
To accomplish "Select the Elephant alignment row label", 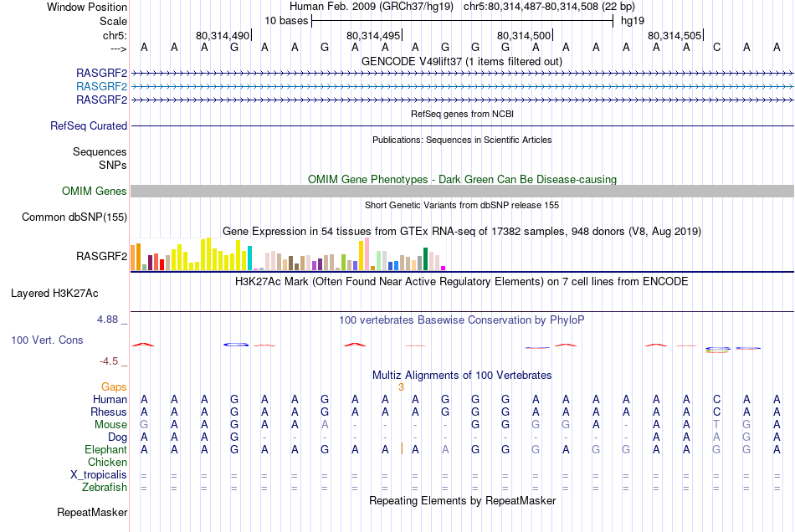I will (x=105, y=449).
